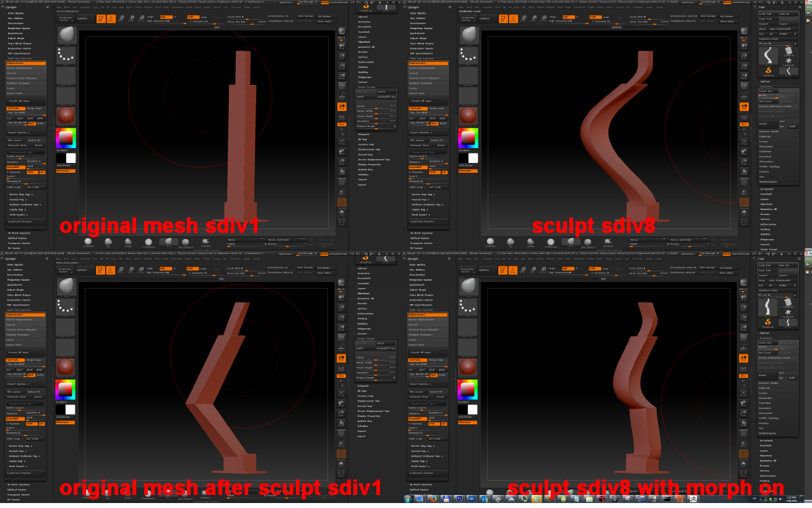Select hPolish brush in sculpt sdiv8 view

(x=530, y=241)
